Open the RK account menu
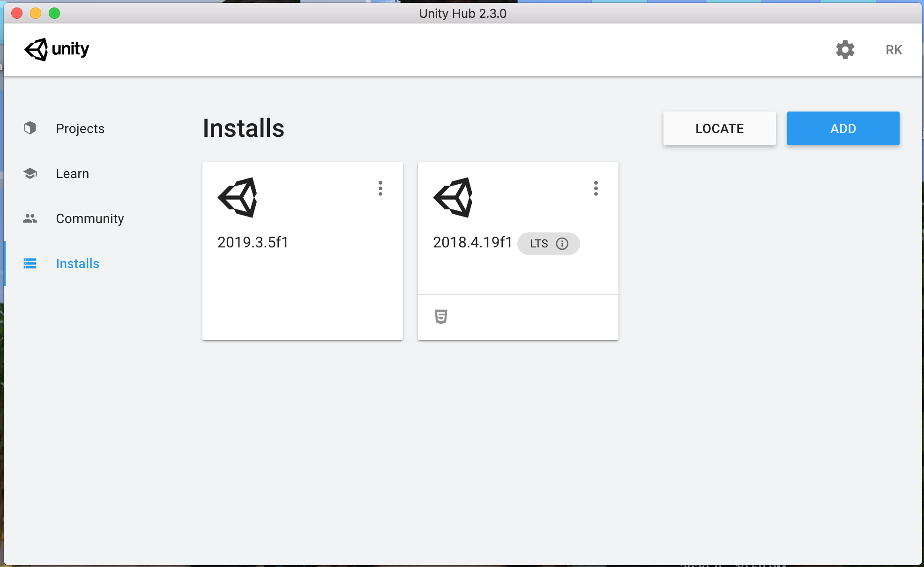924x567 pixels. coord(894,50)
